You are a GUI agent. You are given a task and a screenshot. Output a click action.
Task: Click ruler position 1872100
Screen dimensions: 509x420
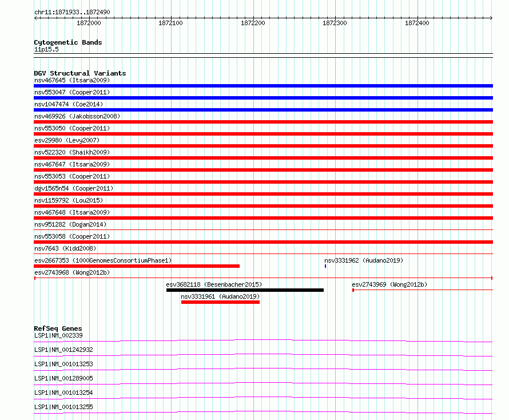171,23
